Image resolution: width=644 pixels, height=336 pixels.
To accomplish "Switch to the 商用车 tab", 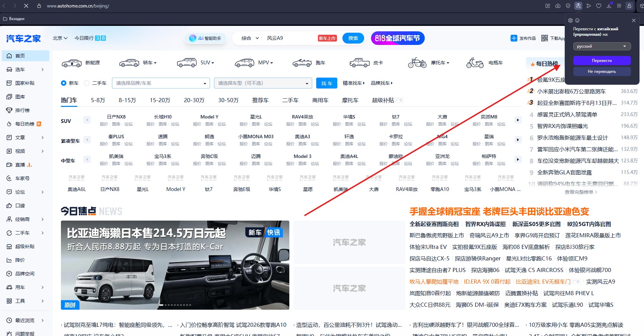I will click(320, 100).
